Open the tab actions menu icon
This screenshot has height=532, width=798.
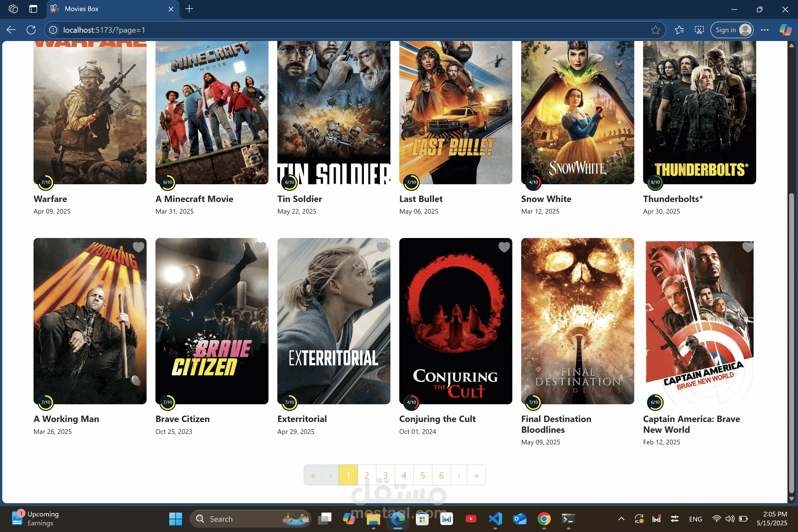[33, 9]
